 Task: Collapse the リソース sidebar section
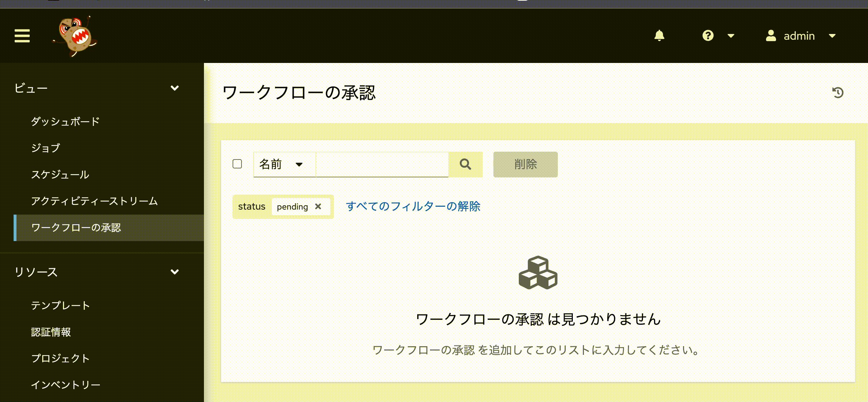pyautogui.click(x=175, y=272)
